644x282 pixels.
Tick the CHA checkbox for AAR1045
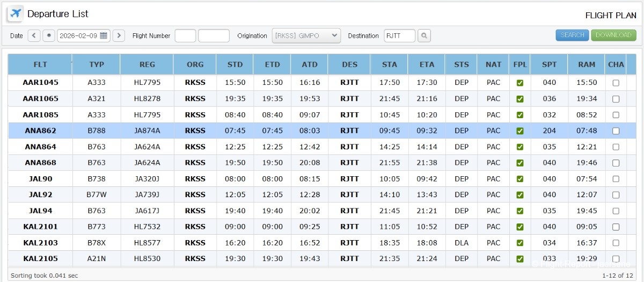click(616, 83)
